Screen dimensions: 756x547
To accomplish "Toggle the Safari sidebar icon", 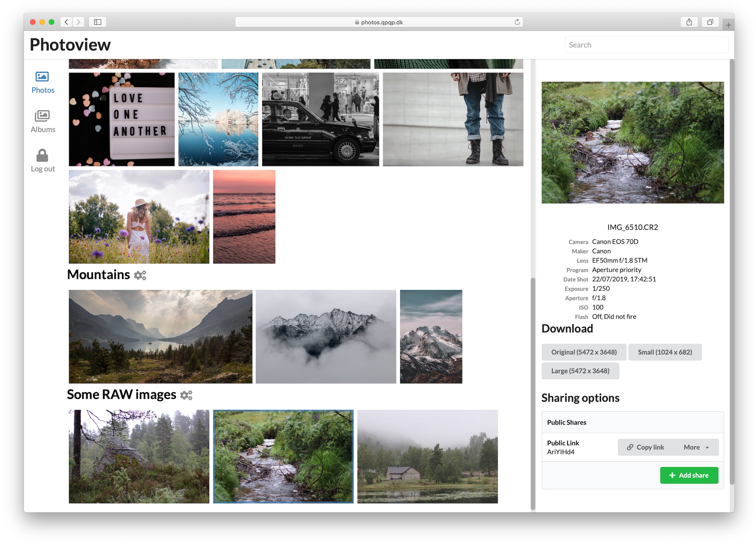I will click(97, 22).
